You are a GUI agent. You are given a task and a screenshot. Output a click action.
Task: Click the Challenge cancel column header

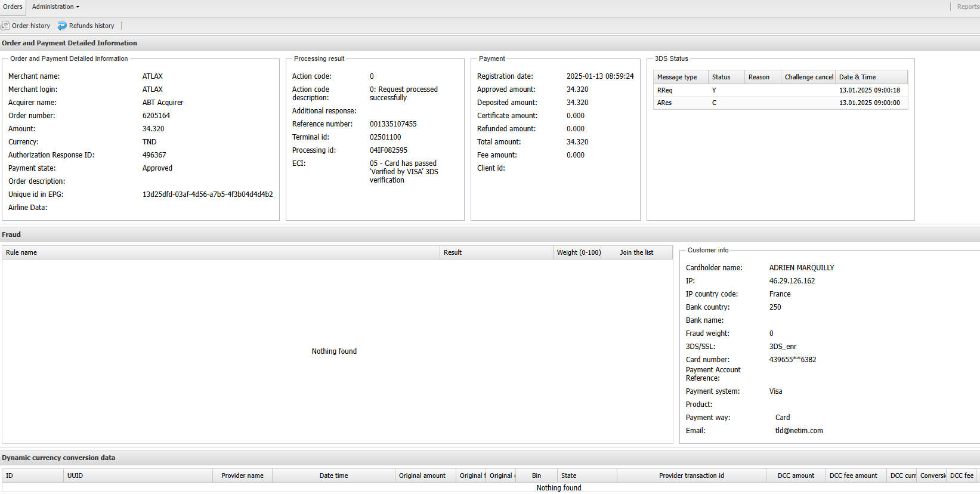(x=808, y=77)
